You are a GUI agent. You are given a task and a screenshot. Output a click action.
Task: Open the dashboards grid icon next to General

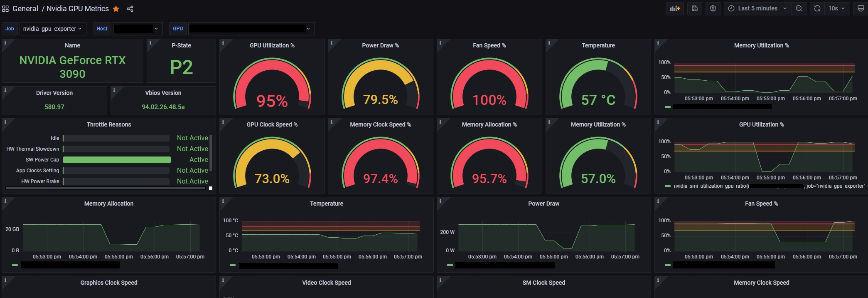(5, 9)
